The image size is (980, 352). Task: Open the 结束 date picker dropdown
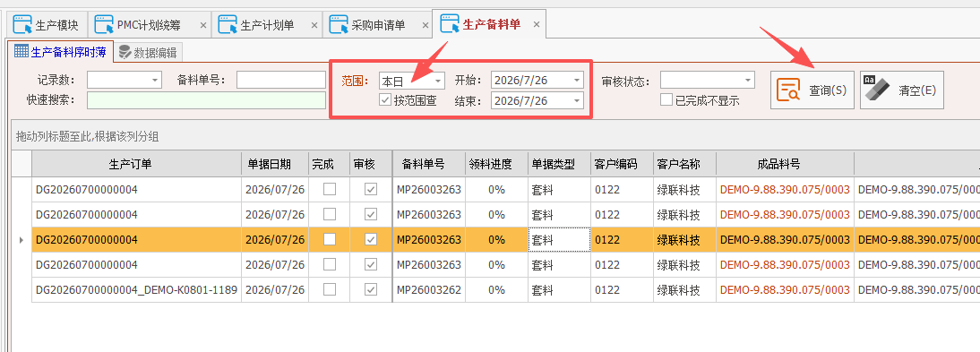[576, 100]
